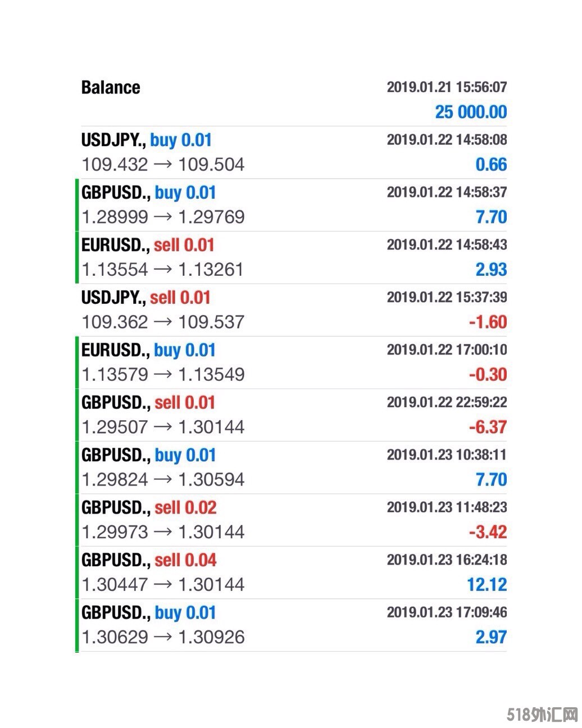Click the 2019.01.22 14:58:37 timestamp
The image size is (582, 728).
click(447, 192)
